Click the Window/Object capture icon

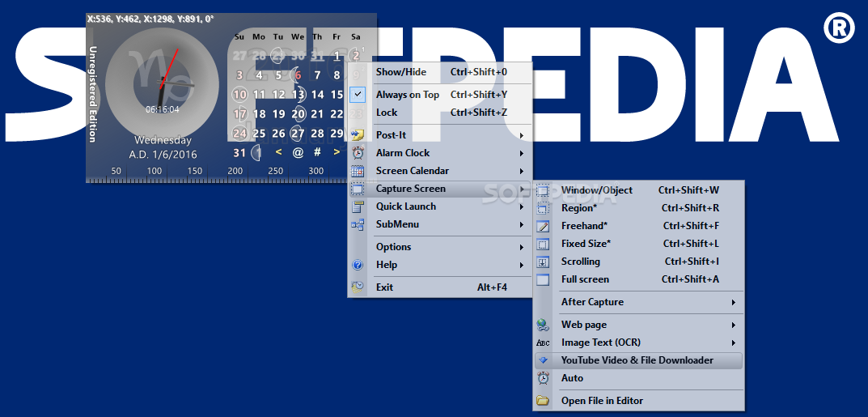(543, 190)
